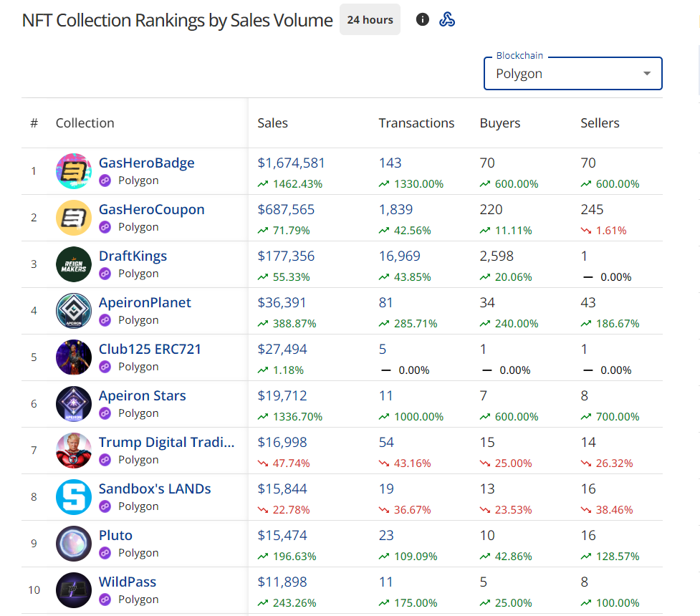Open the Apeiron Stars collection link
The height and width of the screenshot is (616, 700).
click(142, 395)
